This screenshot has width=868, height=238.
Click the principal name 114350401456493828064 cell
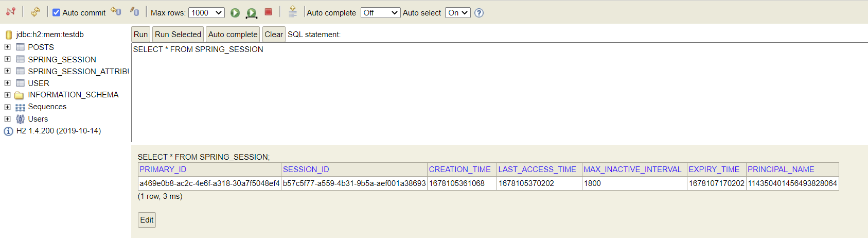[792, 183]
